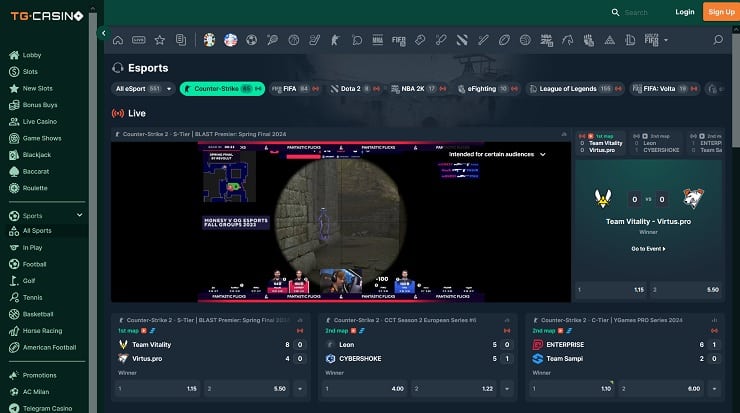Image resolution: width=740 pixels, height=413 pixels.
Task: Select the tennis racket sport icon
Action: click(x=272, y=40)
